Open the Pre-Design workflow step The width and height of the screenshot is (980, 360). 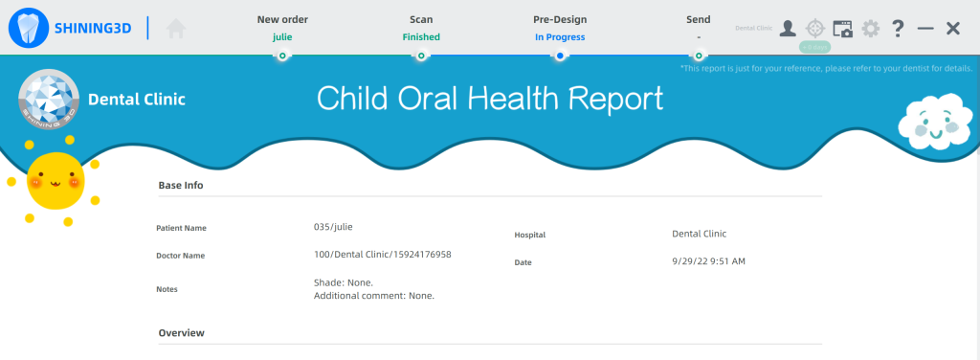[560, 28]
